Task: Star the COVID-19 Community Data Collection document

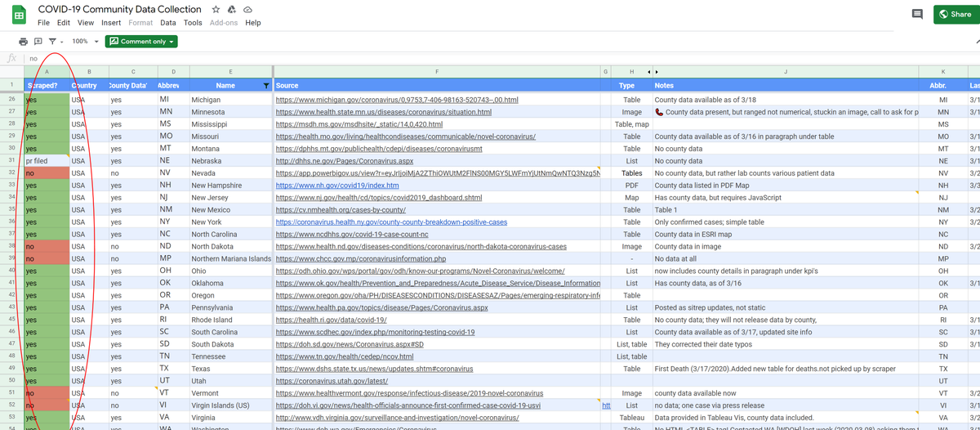Action: coord(216,9)
